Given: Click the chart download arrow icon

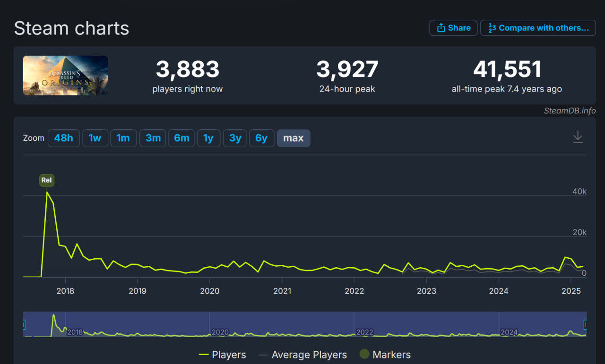Looking at the screenshot, I should (x=578, y=137).
